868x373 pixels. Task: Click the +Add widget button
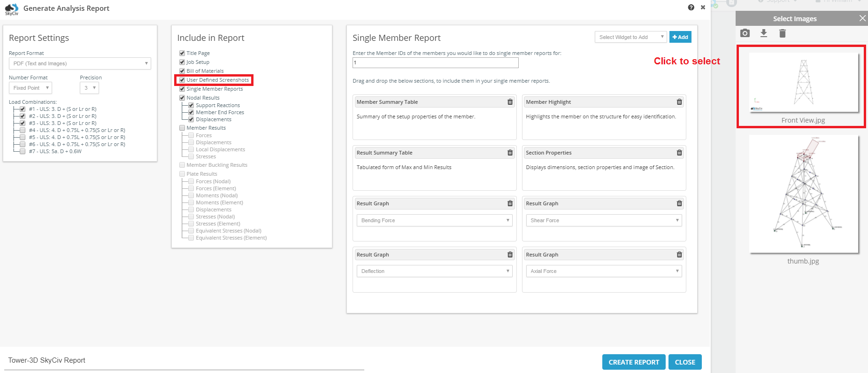pos(680,37)
